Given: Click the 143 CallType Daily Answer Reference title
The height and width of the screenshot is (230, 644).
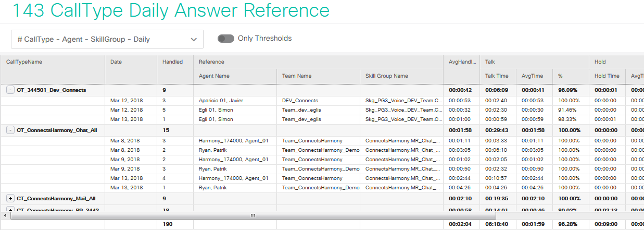Looking at the screenshot, I should tap(170, 10).
